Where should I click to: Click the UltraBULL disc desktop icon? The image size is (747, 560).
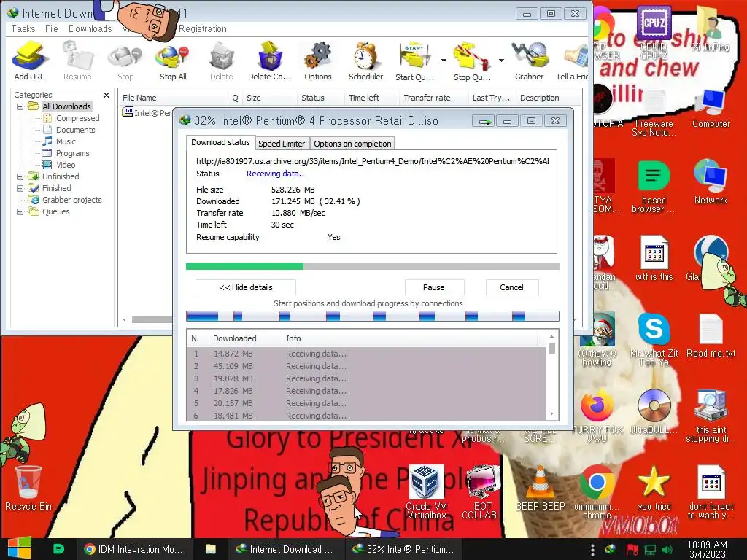(654, 411)
